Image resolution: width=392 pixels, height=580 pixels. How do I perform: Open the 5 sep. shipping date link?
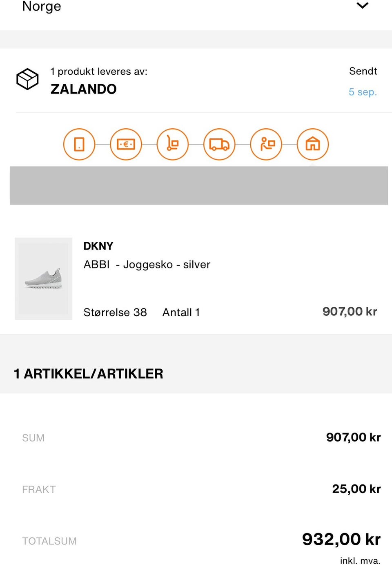tap(363, 92)
